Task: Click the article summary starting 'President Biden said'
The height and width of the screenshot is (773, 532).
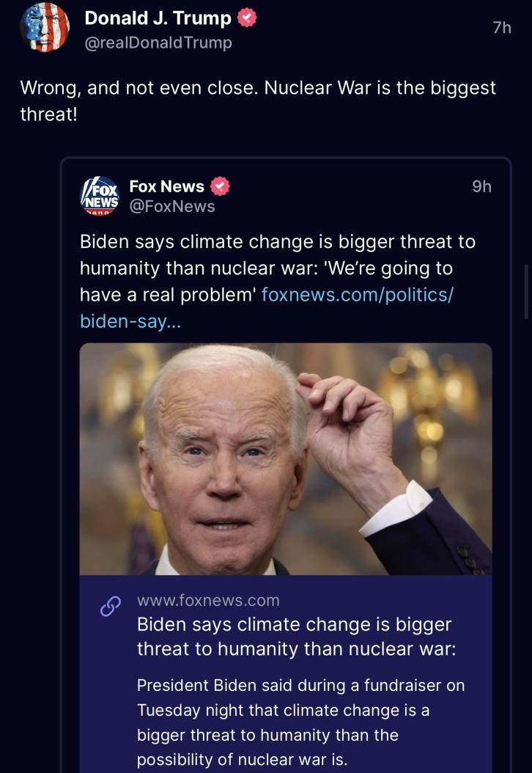Action: pyautogui.click(x=300, y=722)
